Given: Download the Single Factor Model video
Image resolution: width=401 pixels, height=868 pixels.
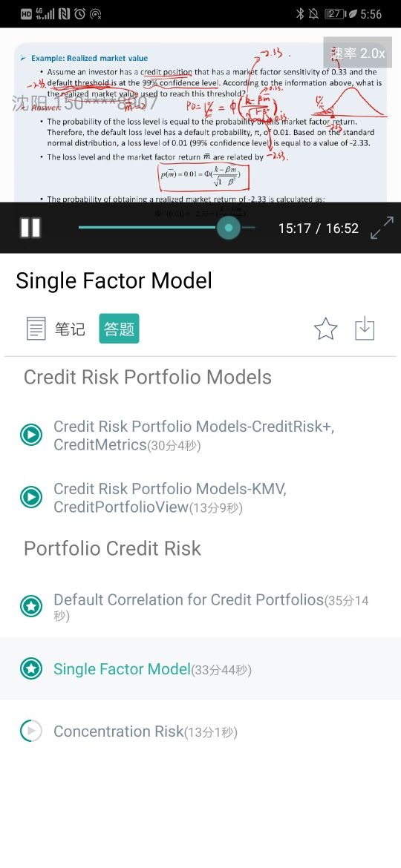Looking at the screenshot, I should (x=365, y=329).
